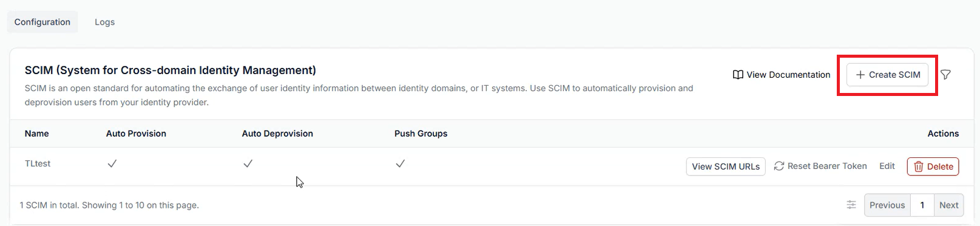Click the Push Groups column header
The width and height of the screenshot is (980, 226).
point(421,134)
